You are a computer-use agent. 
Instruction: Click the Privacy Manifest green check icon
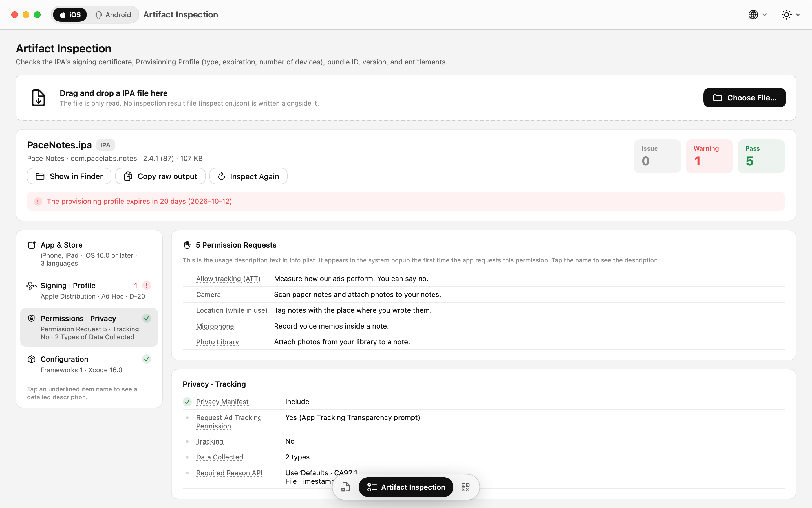[187, 402]
